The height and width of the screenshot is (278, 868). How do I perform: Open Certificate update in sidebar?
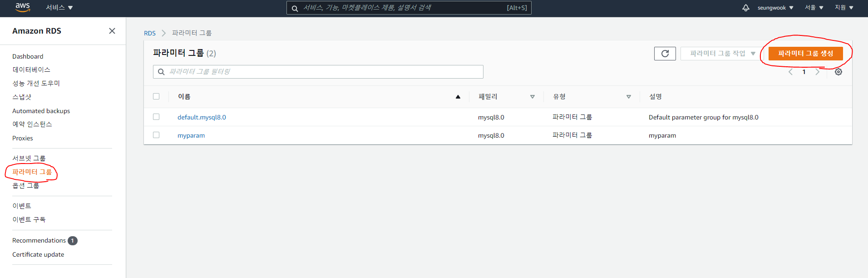coord(38,254)
